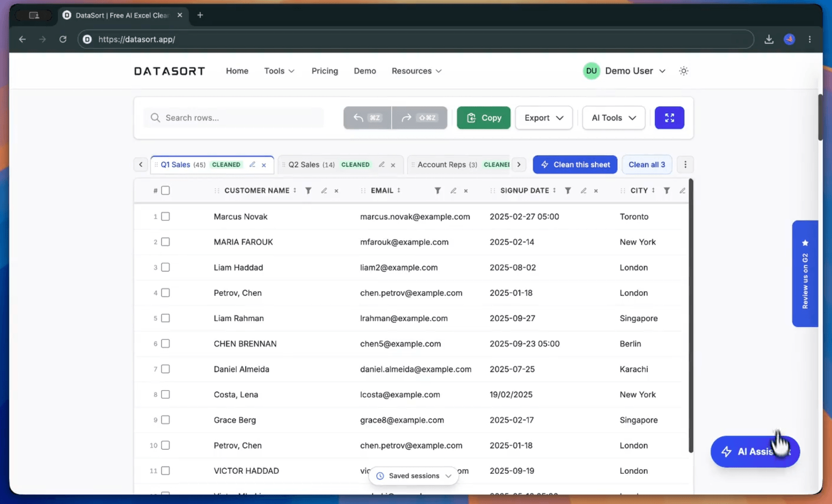Viewport: 832px width, 504px height.
Task: Filter the Email column
Action: (x=438, y=190)
